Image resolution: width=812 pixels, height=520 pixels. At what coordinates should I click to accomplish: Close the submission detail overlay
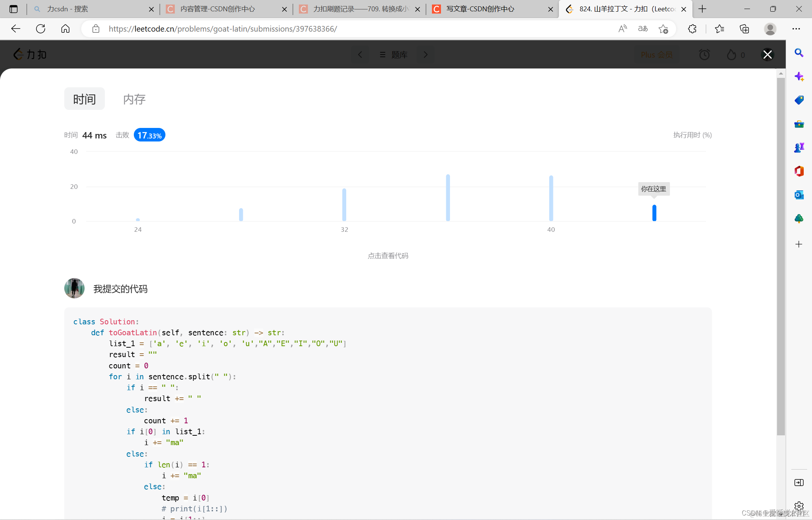[767, 55]
